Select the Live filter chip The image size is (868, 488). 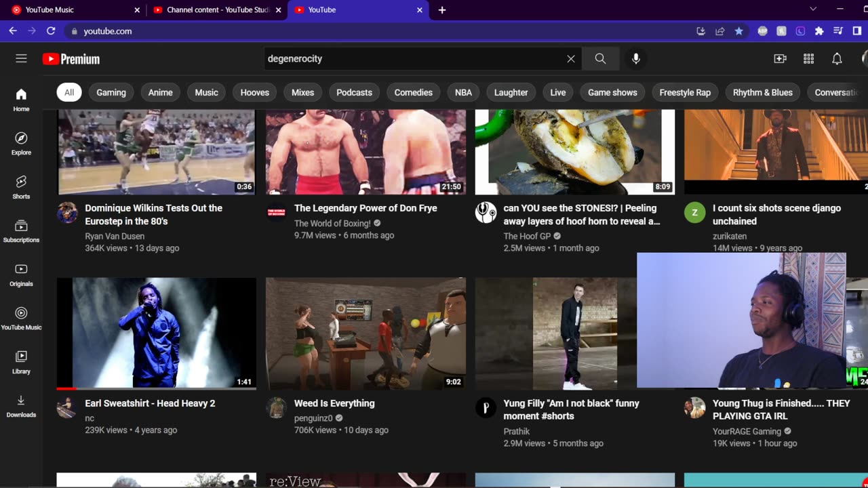[x=558, y=92]
